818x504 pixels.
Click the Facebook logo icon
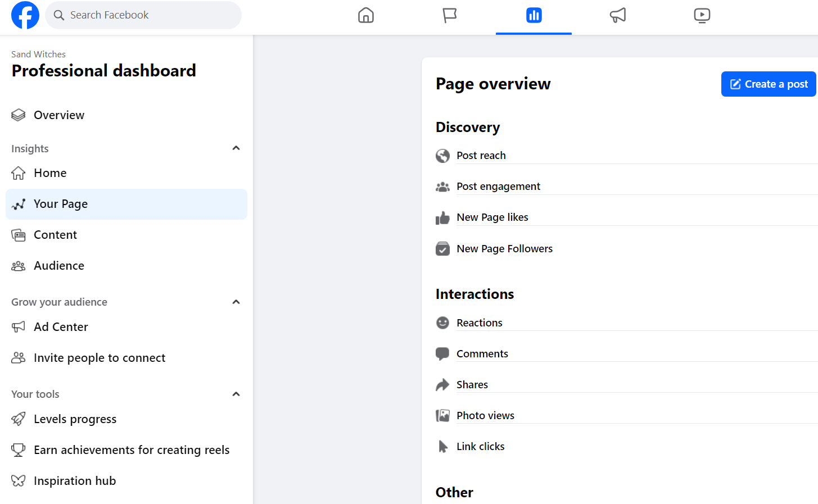coord(25,15)
